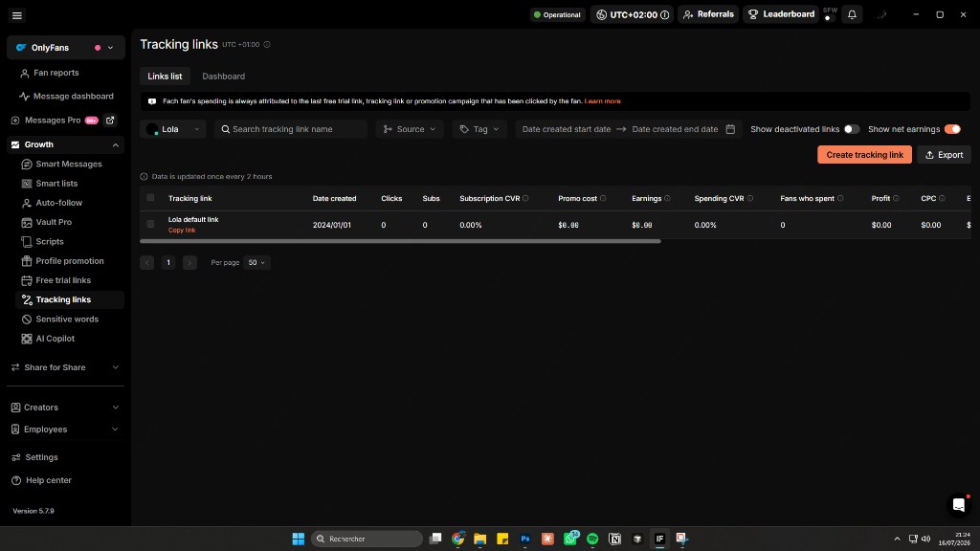Click the horizontal table scrollbar
This screenshot has height=551, width=980.
point(400,241)
